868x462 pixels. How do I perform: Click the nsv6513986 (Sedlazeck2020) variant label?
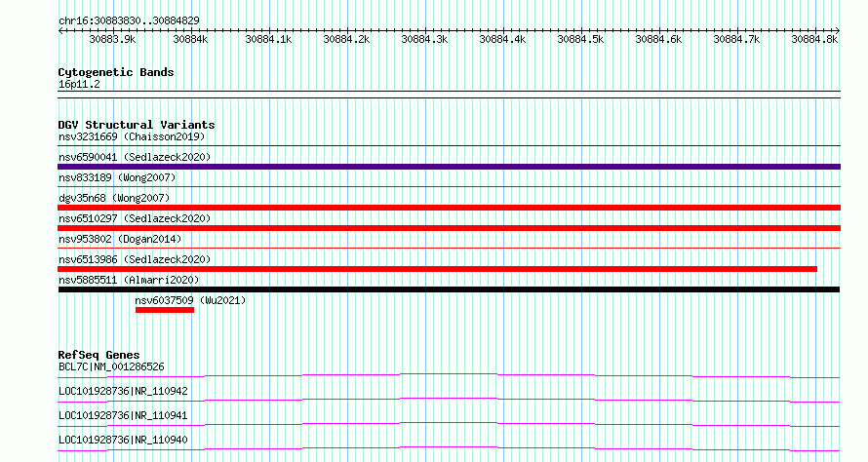(135, 259)
